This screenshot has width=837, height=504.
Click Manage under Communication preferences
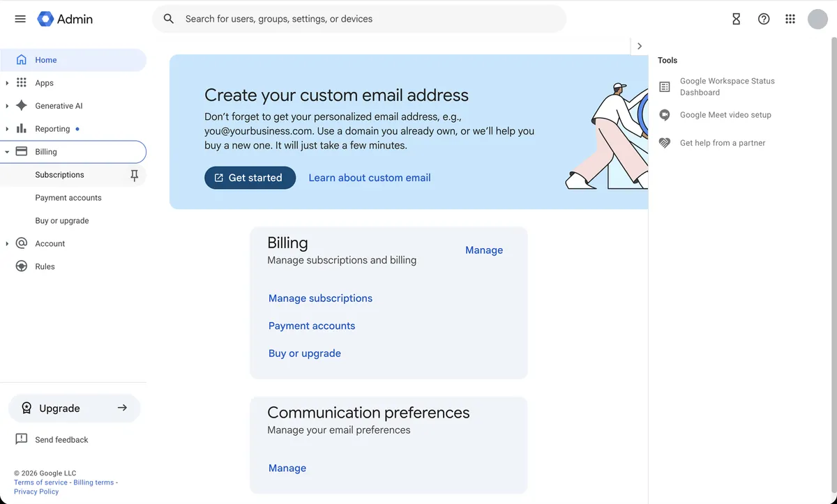coord(287,468)
